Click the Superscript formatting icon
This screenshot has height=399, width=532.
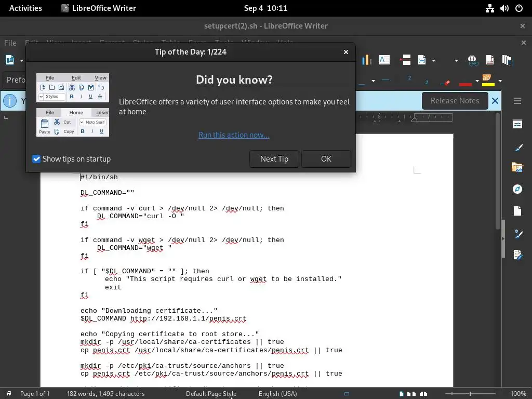click(409, 78)
